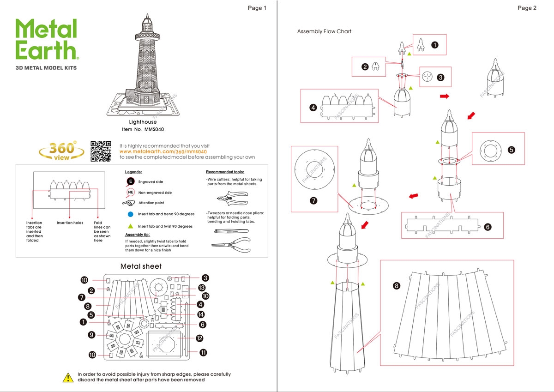Click the Non-engraved side "NE" legend icon
This screenshot has width=554, height=392.
pyautogui.click(x=131, y=193)
